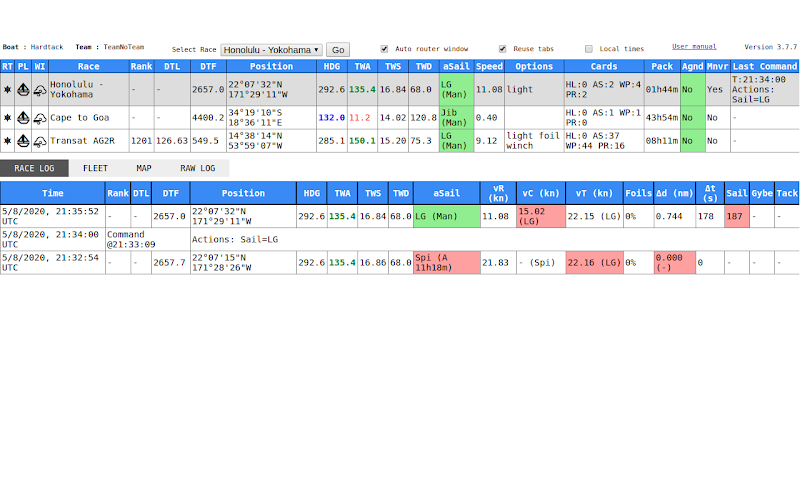This screenshot has height=500, width=800.
Task: Click the star icon in Cape to Goa row
Action: click(7, 117)
